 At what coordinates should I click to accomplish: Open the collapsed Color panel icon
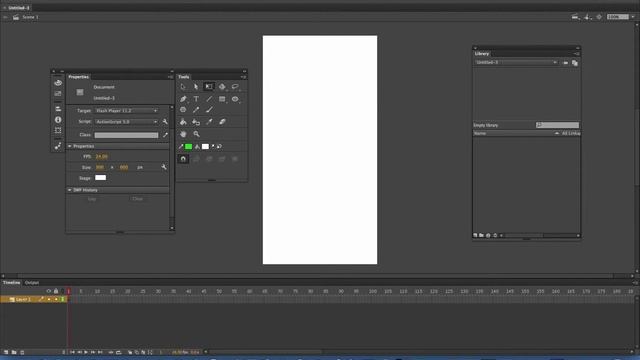click(58, 83)
